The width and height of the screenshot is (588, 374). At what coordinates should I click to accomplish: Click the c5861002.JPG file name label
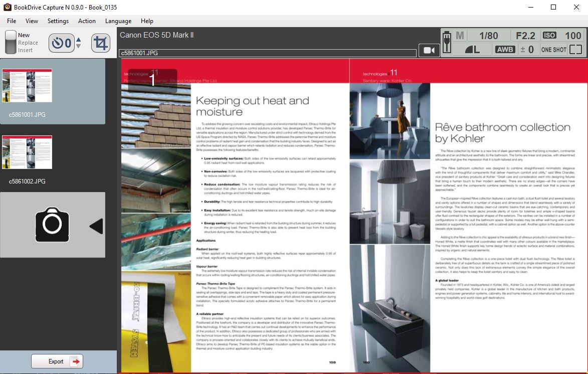(x=27, y=181)
